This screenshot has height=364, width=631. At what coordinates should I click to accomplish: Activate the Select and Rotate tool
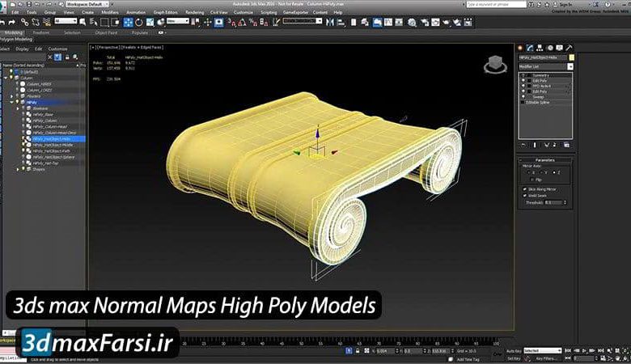139,22
